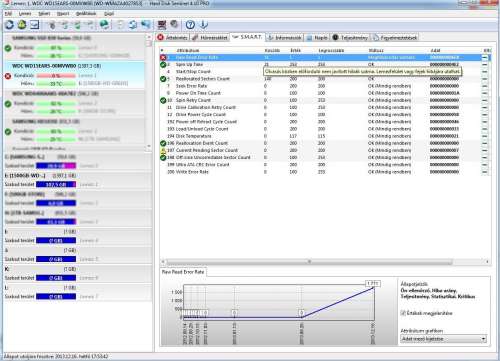Click the blue circular-arrows icon beside the document icon
Image resolution: width=500 pixels, height=361 pixels.
(133, 25)
